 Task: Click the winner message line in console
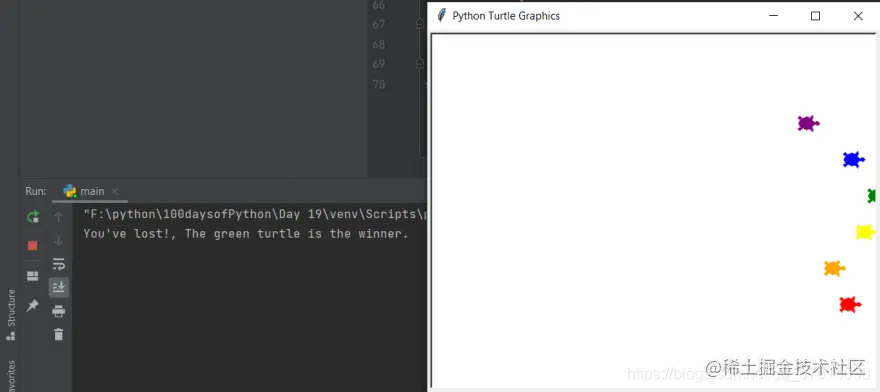pos(246,234)
